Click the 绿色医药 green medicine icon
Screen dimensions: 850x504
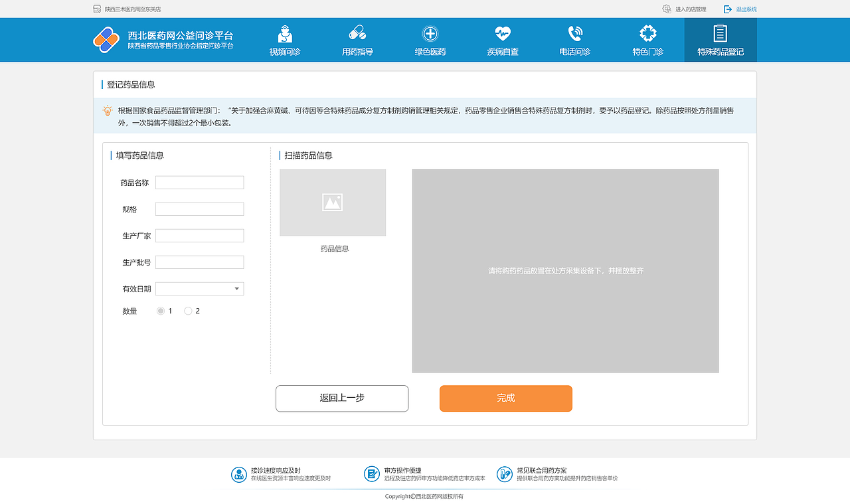point(430,32)
